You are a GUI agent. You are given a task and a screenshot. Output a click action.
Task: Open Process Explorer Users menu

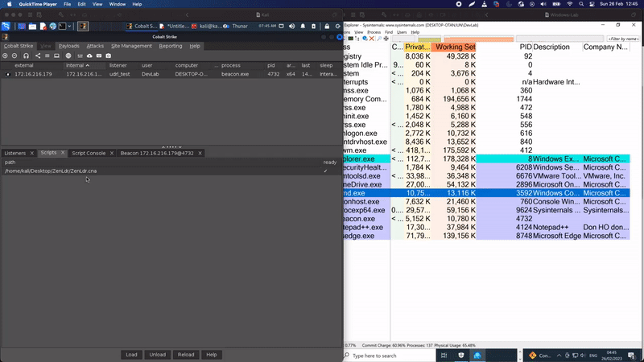click(402, 32)
